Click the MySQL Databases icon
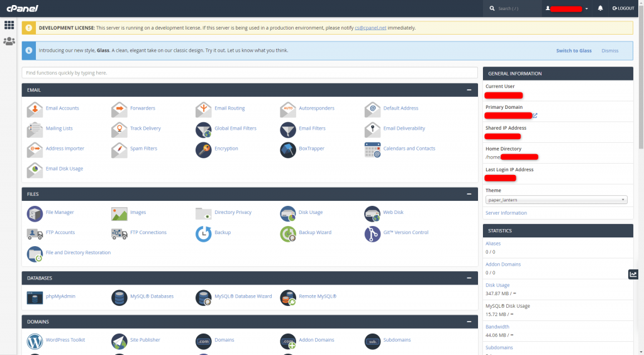The image size is (644, 355). pos(119,298)
